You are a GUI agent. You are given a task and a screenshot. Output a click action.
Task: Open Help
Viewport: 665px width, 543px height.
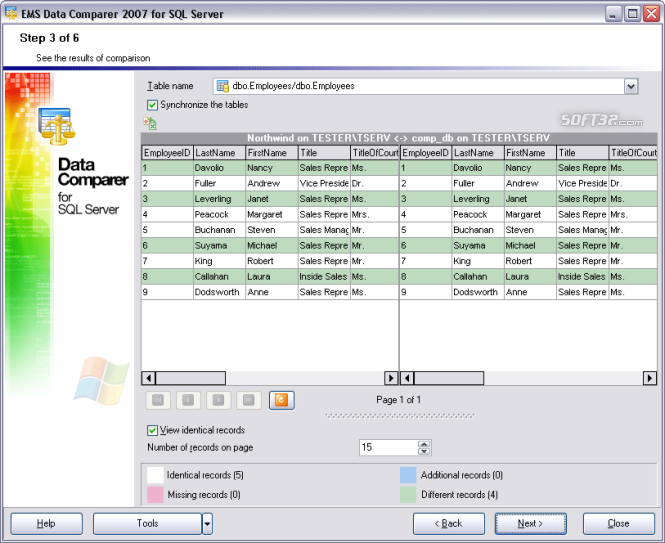pyautogui.click(x=46, y=524)
